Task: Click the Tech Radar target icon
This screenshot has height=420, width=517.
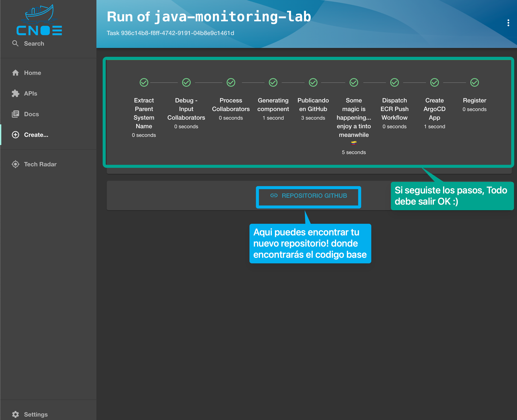Action: 15,164
